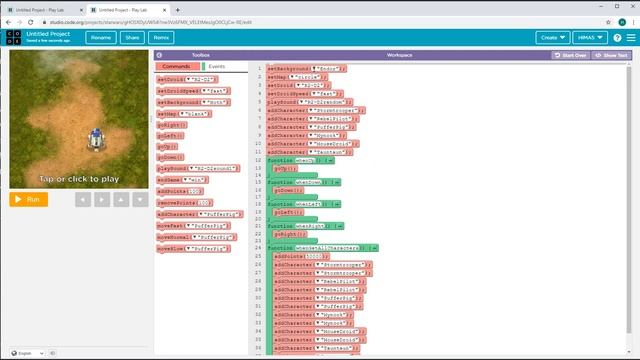Close the active Untitled Project tab
Viewport: 640px width, 360px height.
click(164, 10)
